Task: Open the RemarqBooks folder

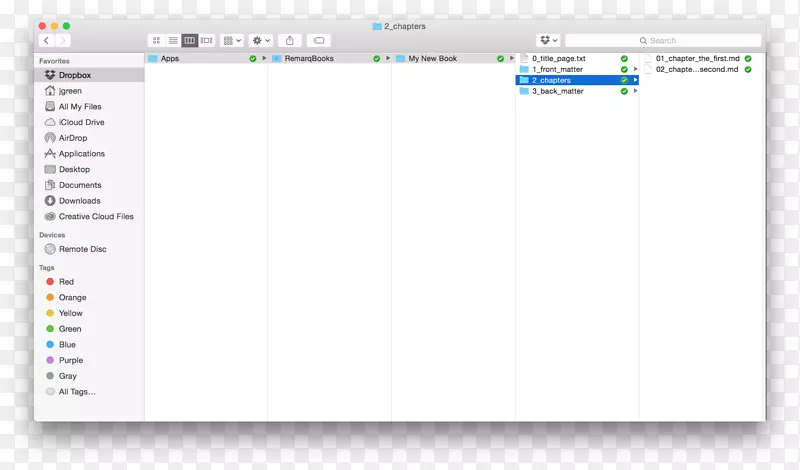Action: (308, 59)
